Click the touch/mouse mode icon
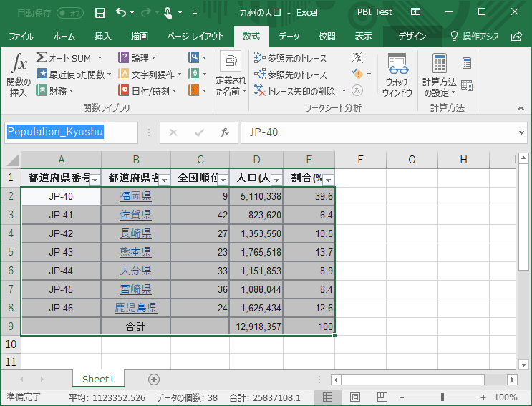This screenshot has width=532, height=406. [x=168, y=13]
